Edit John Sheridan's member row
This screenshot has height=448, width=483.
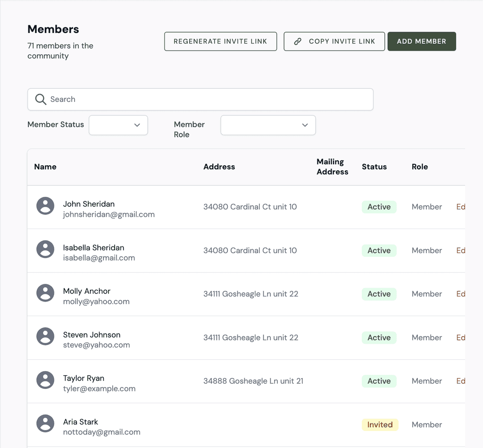pyautogui.click(x=461, y=207)
